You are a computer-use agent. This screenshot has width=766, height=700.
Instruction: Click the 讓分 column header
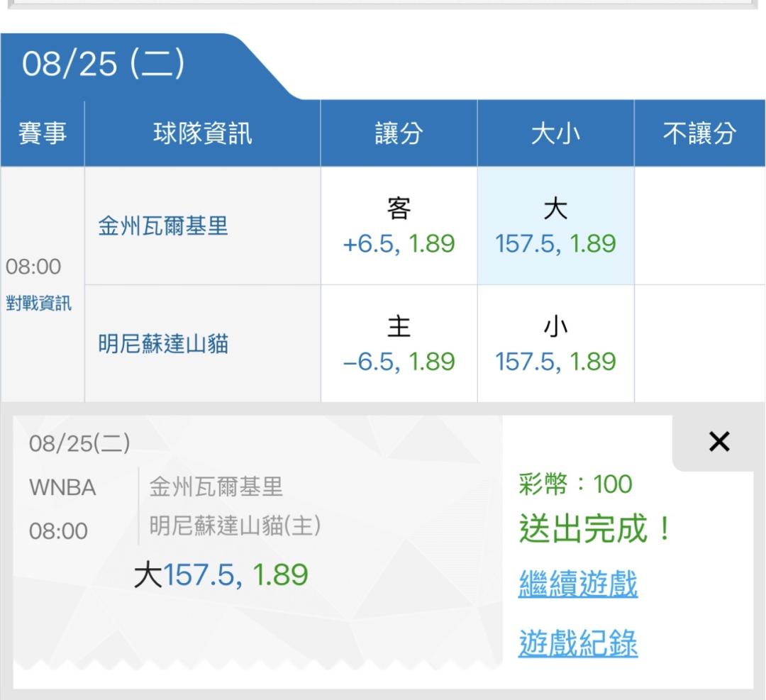click(x=399, y=133)
